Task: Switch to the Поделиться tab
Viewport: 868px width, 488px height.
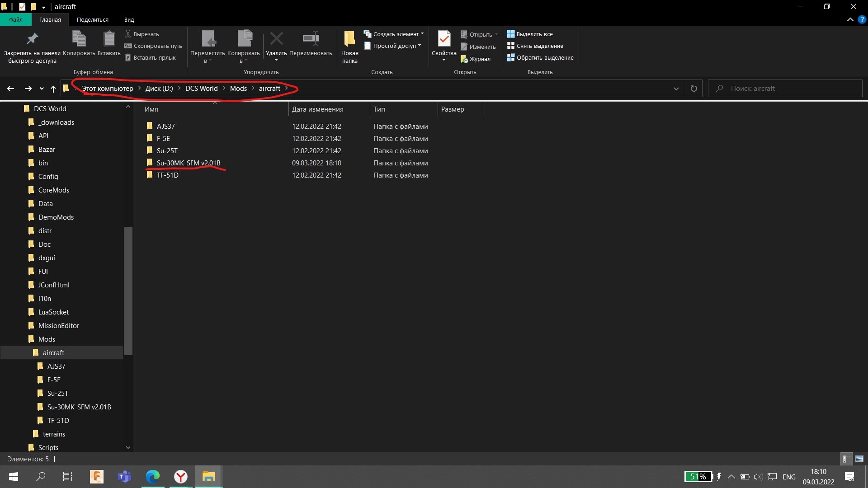Action: (92, 19)
